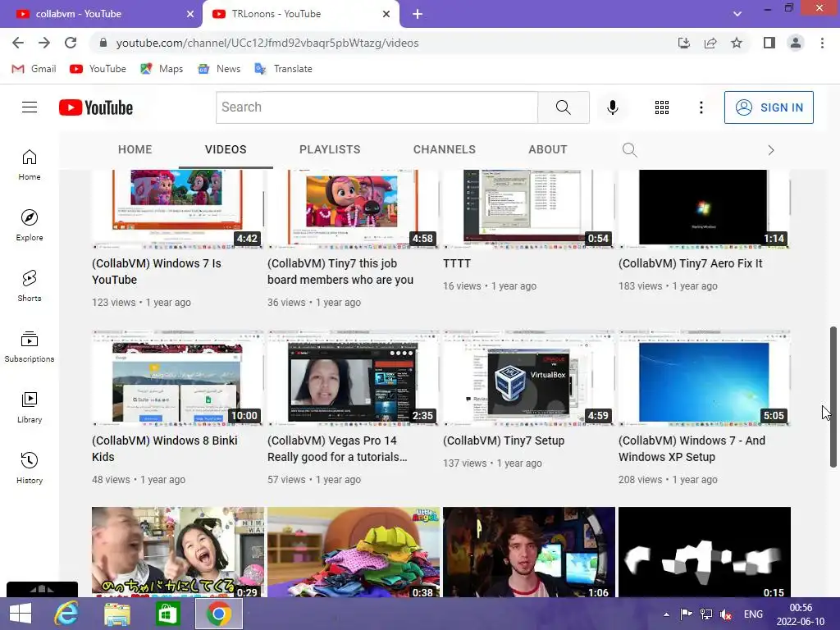
Task: Open a new browser tab
Action: pyautogui.click(x=418, y=14)
